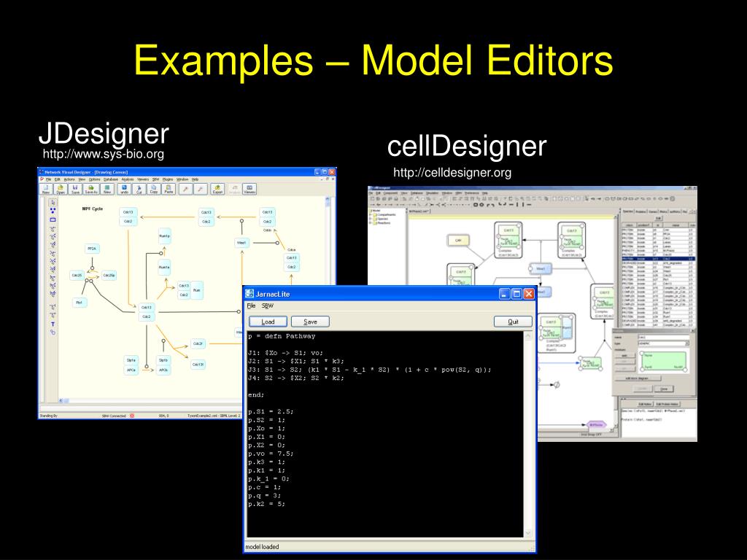Viewport: 747px width, 560px height.
Task: Click the Save icon in JDesigner
Action: [75, 190]
